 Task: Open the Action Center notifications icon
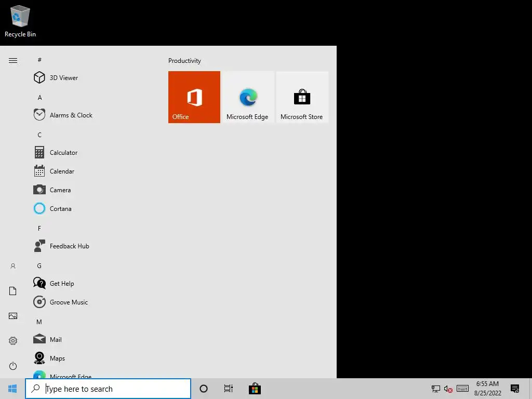tap(515, 389)
